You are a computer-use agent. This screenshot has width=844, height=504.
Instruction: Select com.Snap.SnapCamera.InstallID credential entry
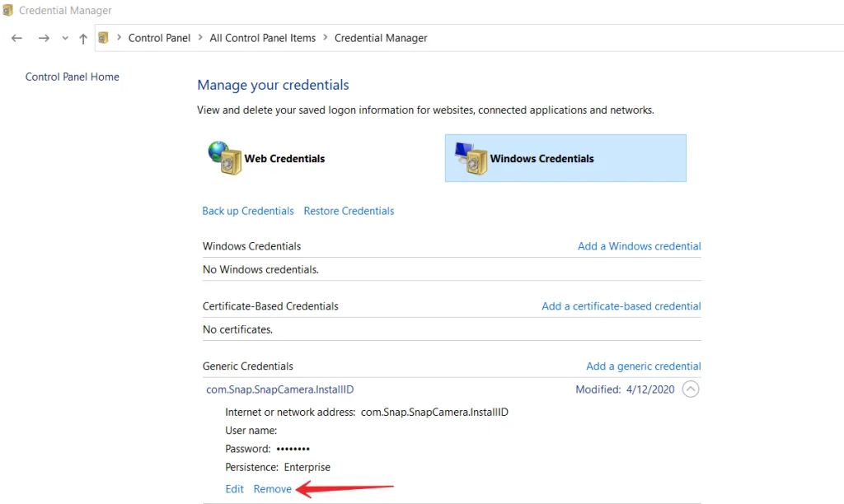280,390
